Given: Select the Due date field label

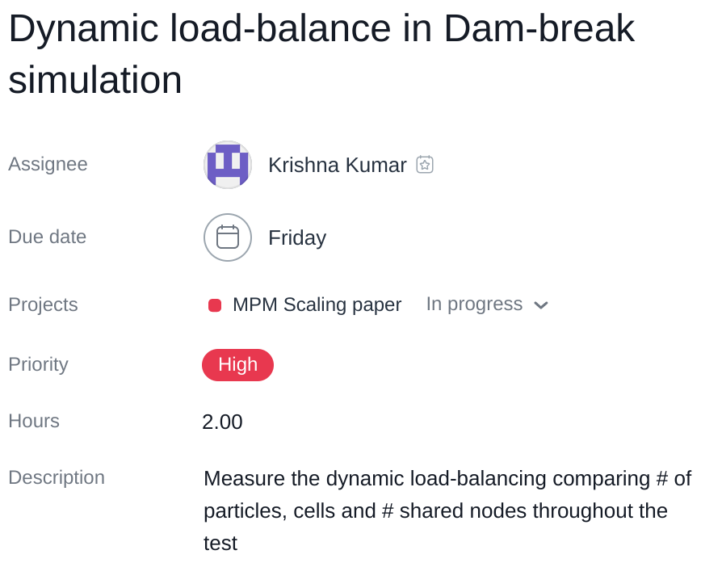Looking at the screenshot, I should click(x=48, y=237).
